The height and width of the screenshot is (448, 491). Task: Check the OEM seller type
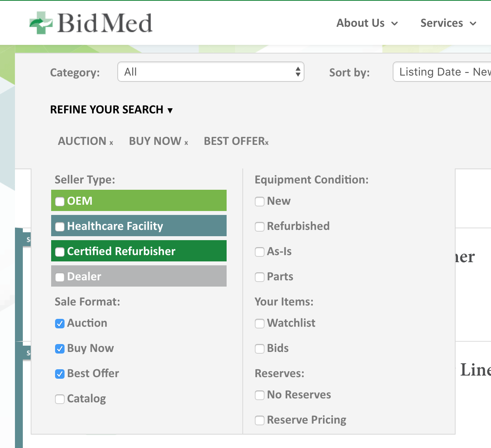click(60, 202)
